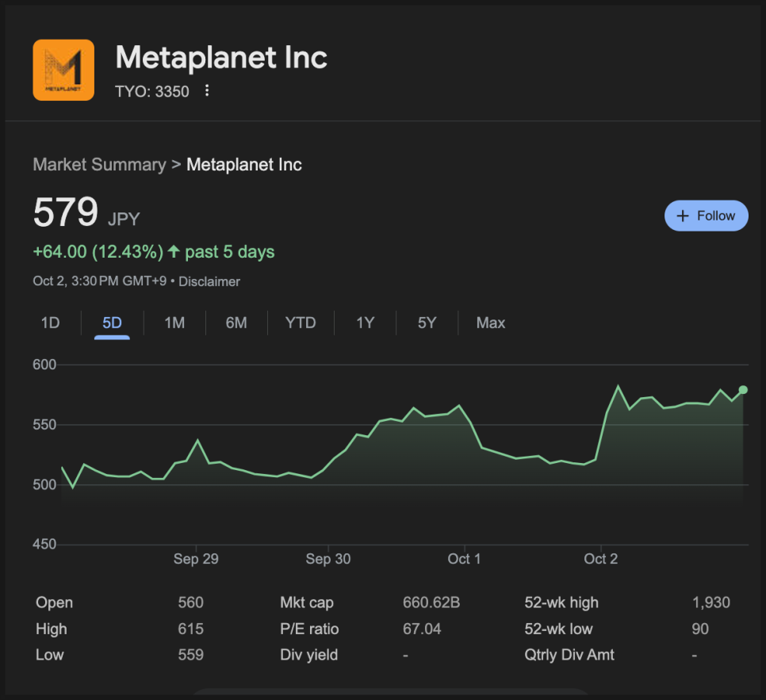Show the 6M chart range
Image resolution: width=766 pixels, height=700 pixels.
[x=236, y=323]
